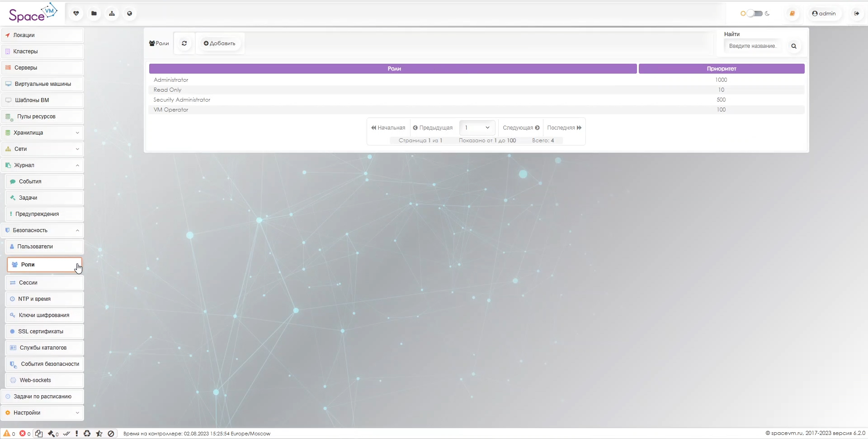868x439 pixels.
Task: Click the ban circle icon in status bar
Action: 111,434
